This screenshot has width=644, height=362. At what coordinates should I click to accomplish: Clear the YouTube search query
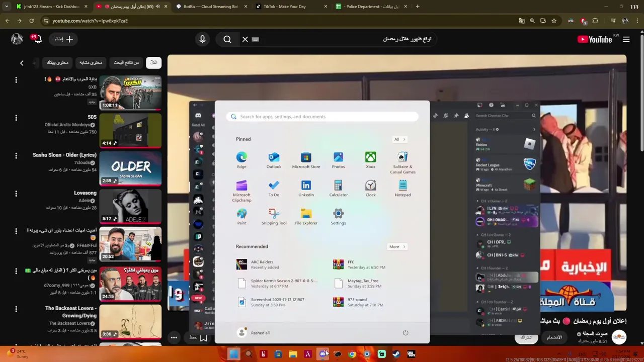(245, 39)
